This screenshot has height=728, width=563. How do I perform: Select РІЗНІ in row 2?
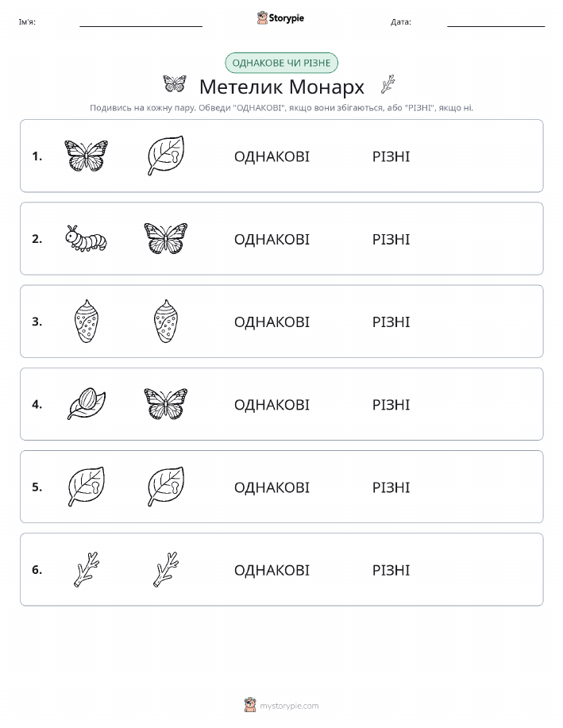coord(391,239)
